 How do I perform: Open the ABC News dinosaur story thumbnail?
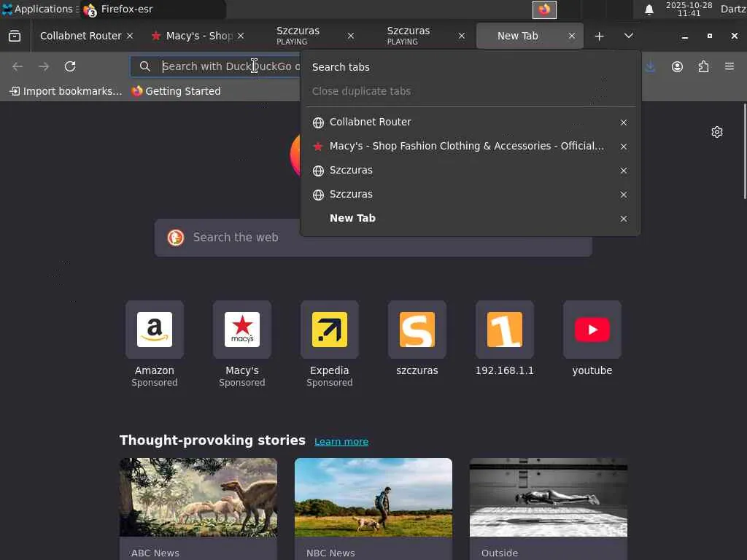tap(198, 497)
